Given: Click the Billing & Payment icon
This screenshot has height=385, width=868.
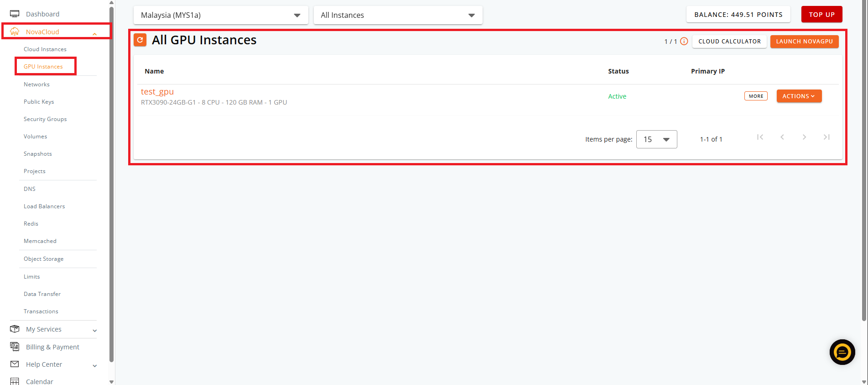Looking at the screenshot, I should pyautogui.click(x=15, y=347).
